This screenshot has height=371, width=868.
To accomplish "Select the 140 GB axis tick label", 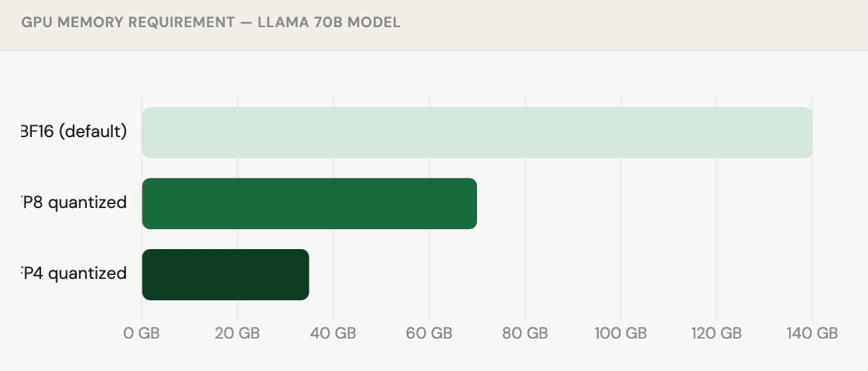I will click(812, 333).
